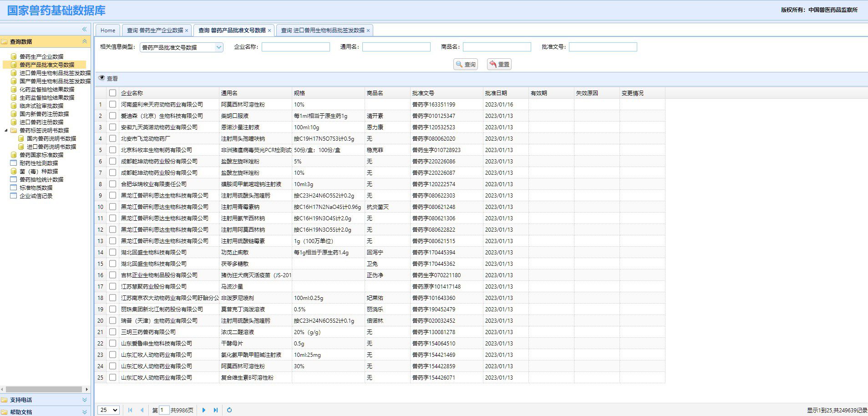Select the 查询 兽药产品批准文号数据 tab

[232, 30]
